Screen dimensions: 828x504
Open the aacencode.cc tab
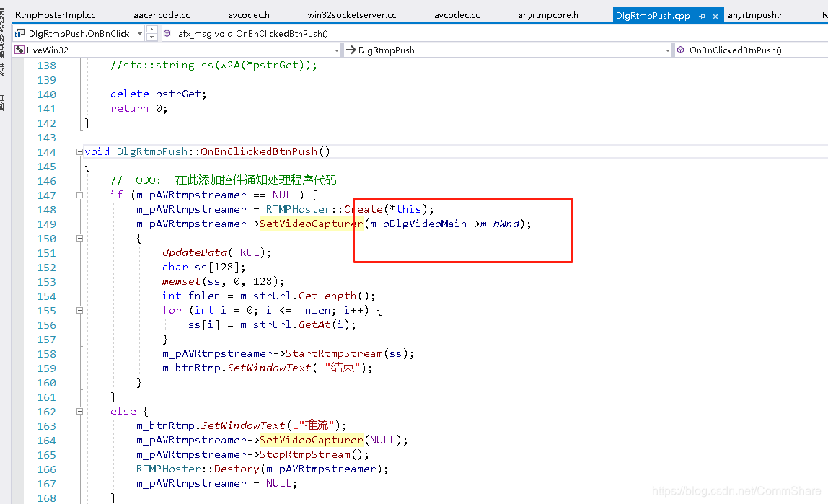[x=162, y=14]
